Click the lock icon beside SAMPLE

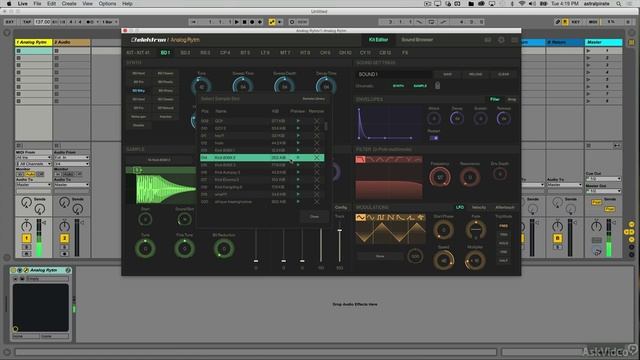click(x=437, y=86)
